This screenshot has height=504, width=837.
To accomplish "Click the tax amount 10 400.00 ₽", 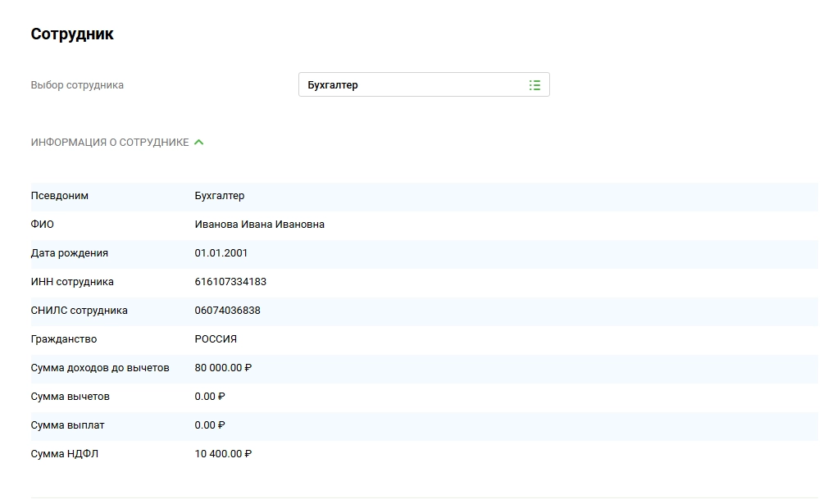I will 223,454.
